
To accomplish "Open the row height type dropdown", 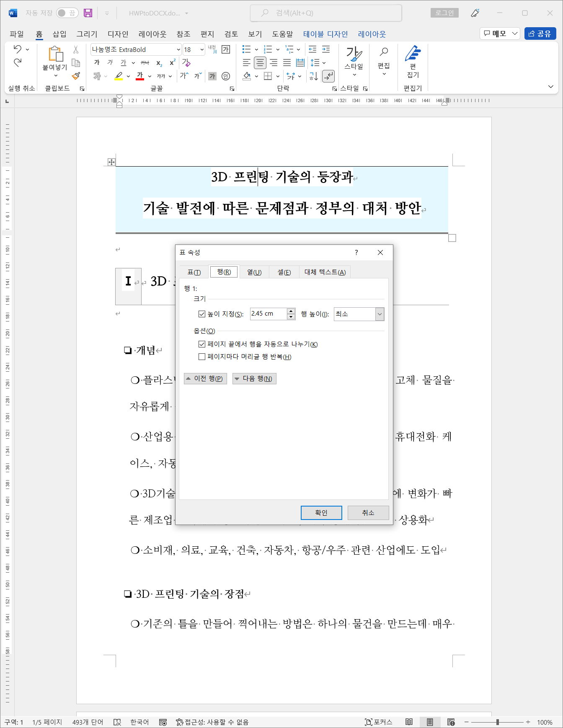I will click(380, 314).
